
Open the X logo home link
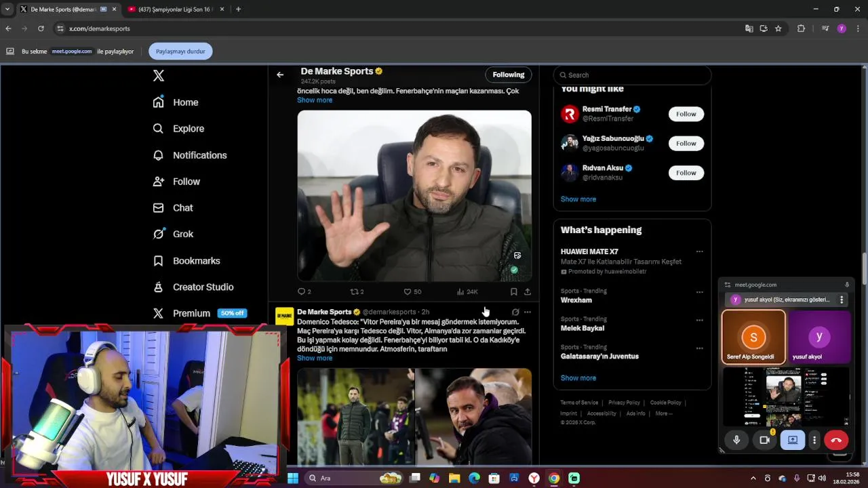tap(158, 76)
